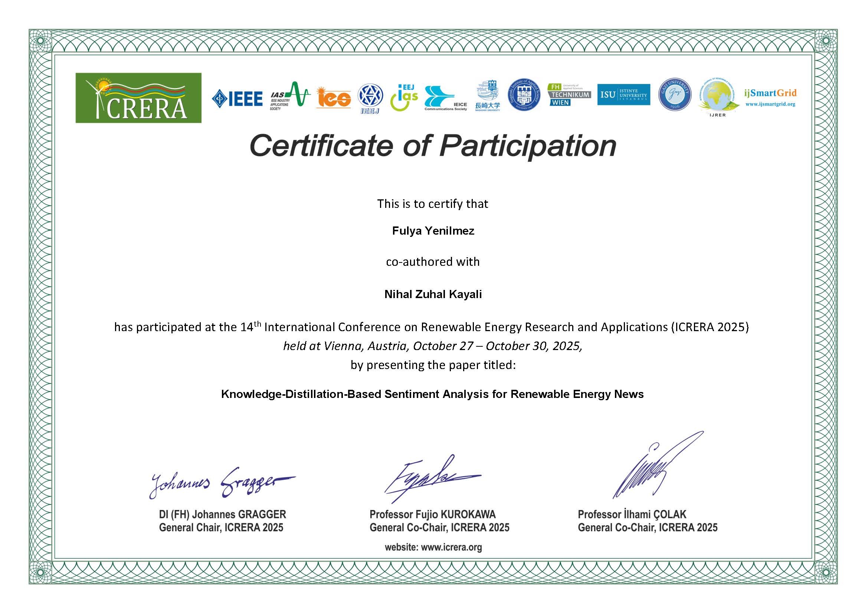Click the Certificate of Participation heading
The width and height of the screenshot is (868, 614).
pos(433,146)
